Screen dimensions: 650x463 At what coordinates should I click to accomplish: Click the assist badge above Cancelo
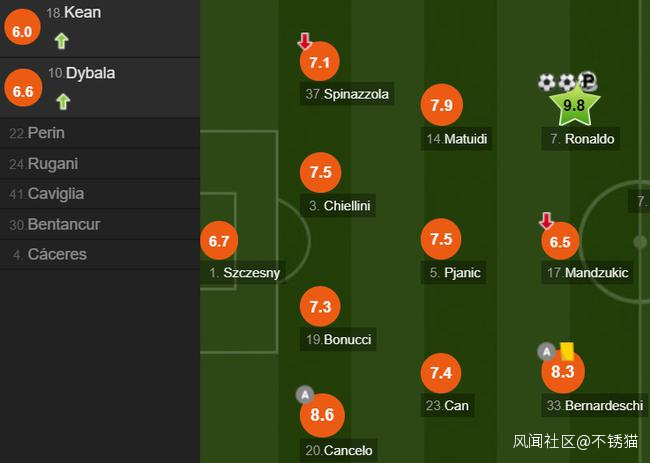[306, 394]
